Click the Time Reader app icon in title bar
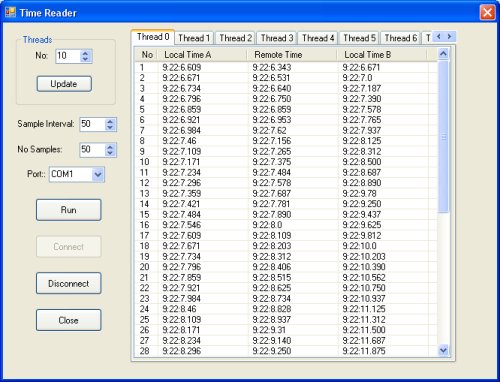 tap(10, 12)
